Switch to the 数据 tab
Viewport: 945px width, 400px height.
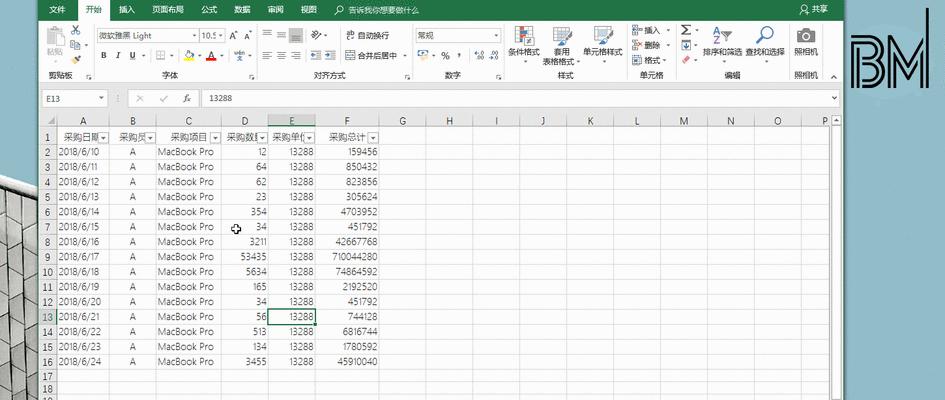coord(242,10)
